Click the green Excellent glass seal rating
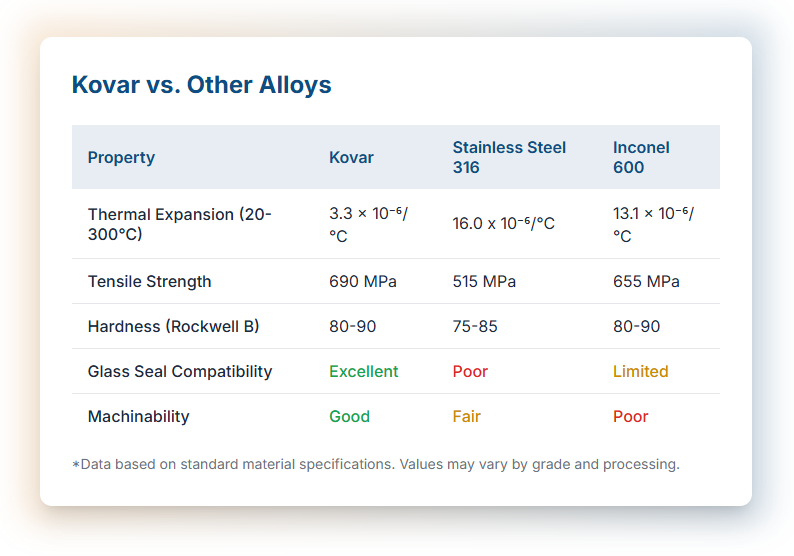The image size is (794, 556). pos(364,371)
